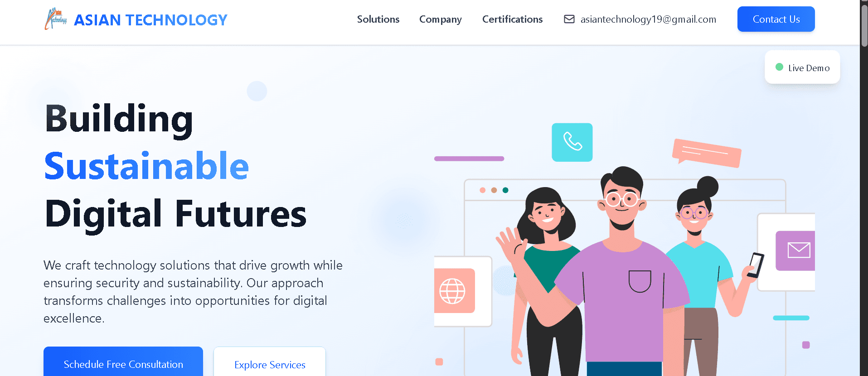The image size is (868, 376).
Task: Click the teal phone icon tile
Action: pyautogui.click(x=572, y=142)
